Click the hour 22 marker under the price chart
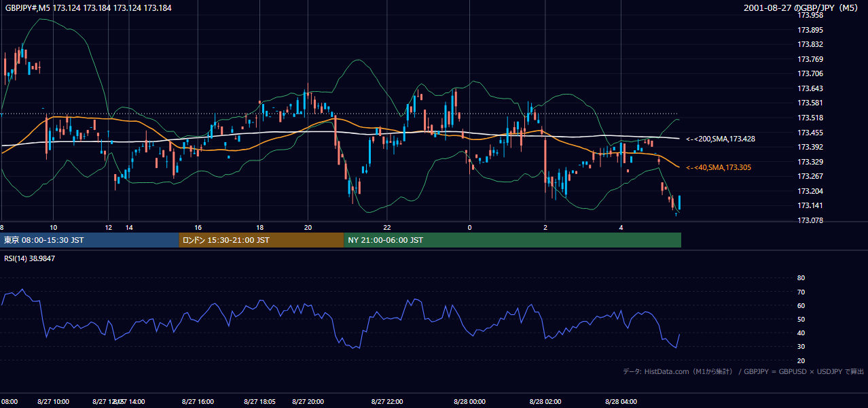 coord(386,227)
